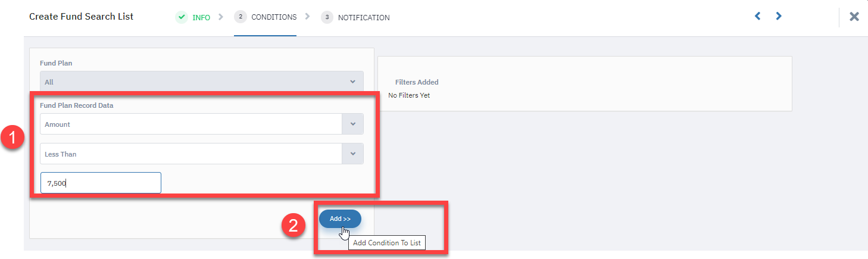Click the green checkmark icon beside INFO

(182, 17)
